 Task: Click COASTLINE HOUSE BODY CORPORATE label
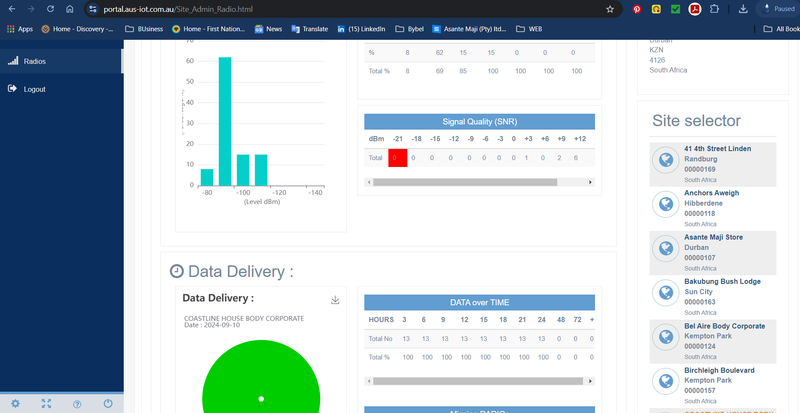click(x=244, y=319)
